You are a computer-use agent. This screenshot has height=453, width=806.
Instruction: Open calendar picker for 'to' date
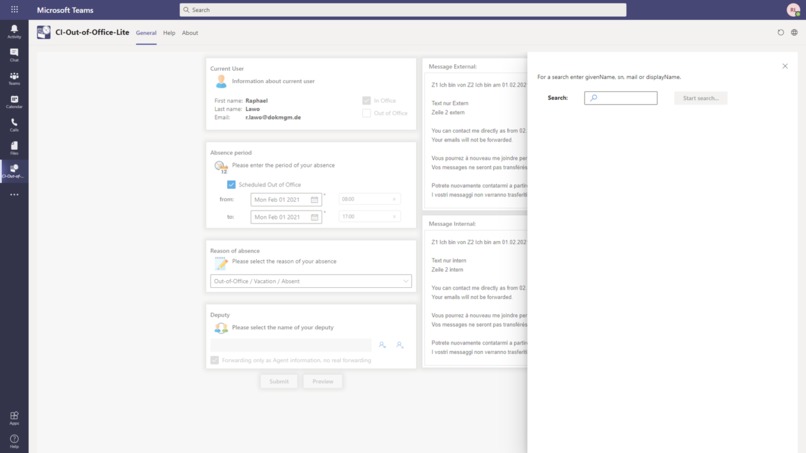(x=315, y=217)
